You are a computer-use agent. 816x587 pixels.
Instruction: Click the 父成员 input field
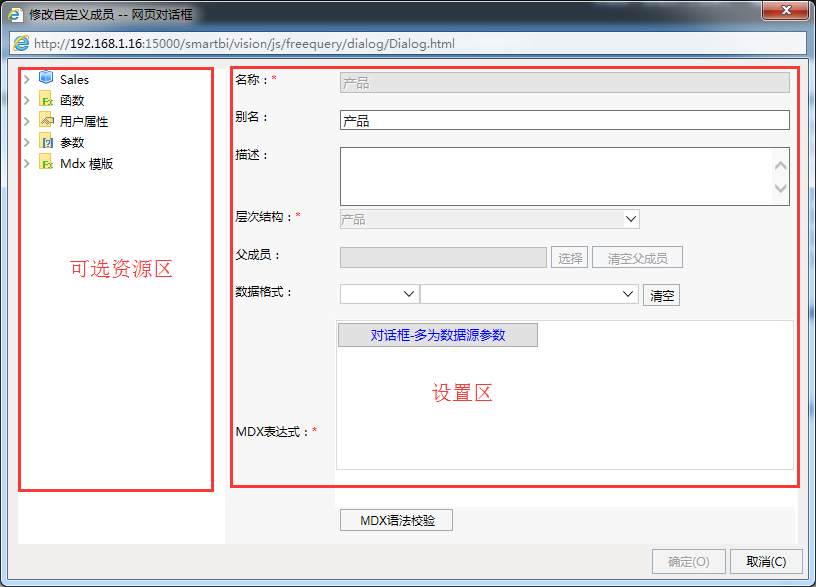pyautogui.click(x=443, y=258)
